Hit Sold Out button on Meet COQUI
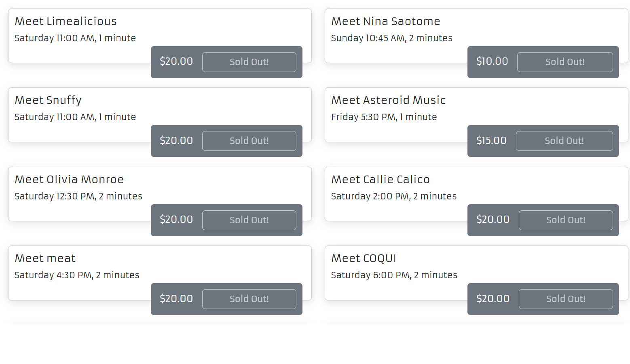This screenshot has width=630, height=364. coord(566,299)
